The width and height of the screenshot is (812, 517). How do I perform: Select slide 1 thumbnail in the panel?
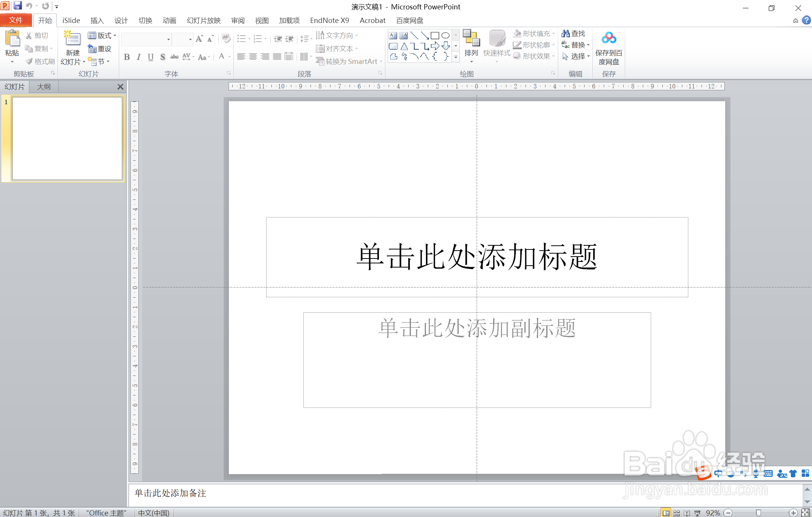coord(66,138)
